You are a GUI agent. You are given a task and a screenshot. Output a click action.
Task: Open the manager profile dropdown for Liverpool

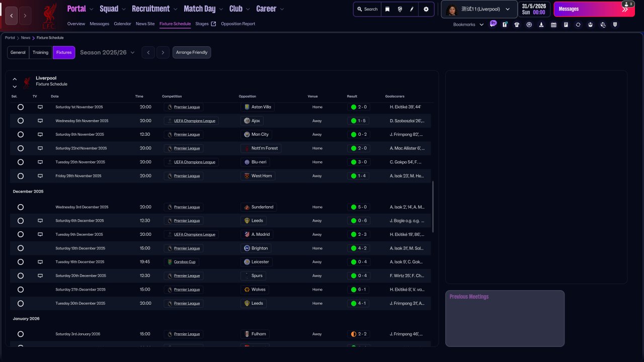point(479,9)
